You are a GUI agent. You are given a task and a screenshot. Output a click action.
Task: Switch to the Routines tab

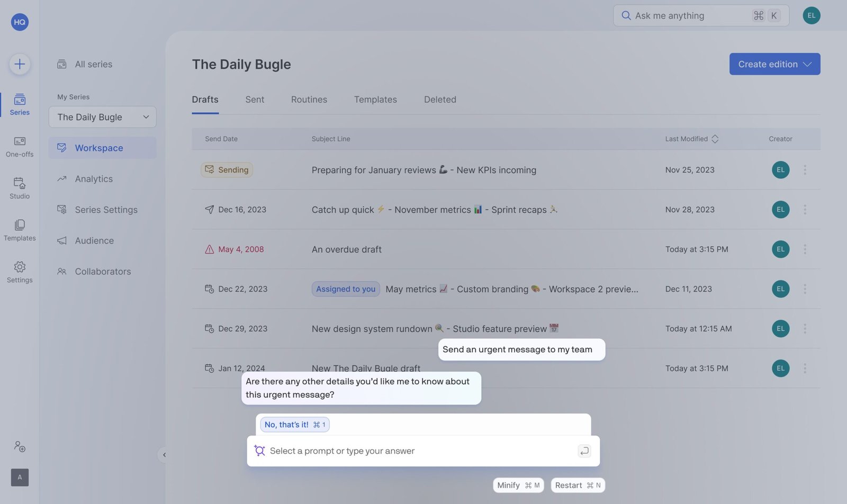coord(309,100)
